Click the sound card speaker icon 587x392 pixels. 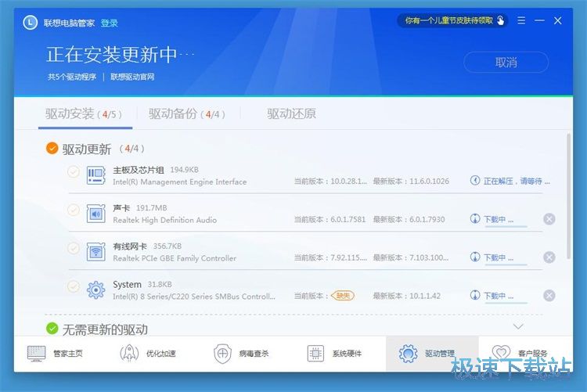click(x=95, y=214)
